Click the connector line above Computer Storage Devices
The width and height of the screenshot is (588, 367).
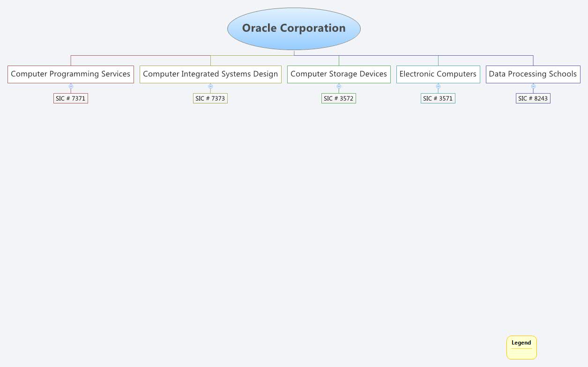click(x=339, y=61)
